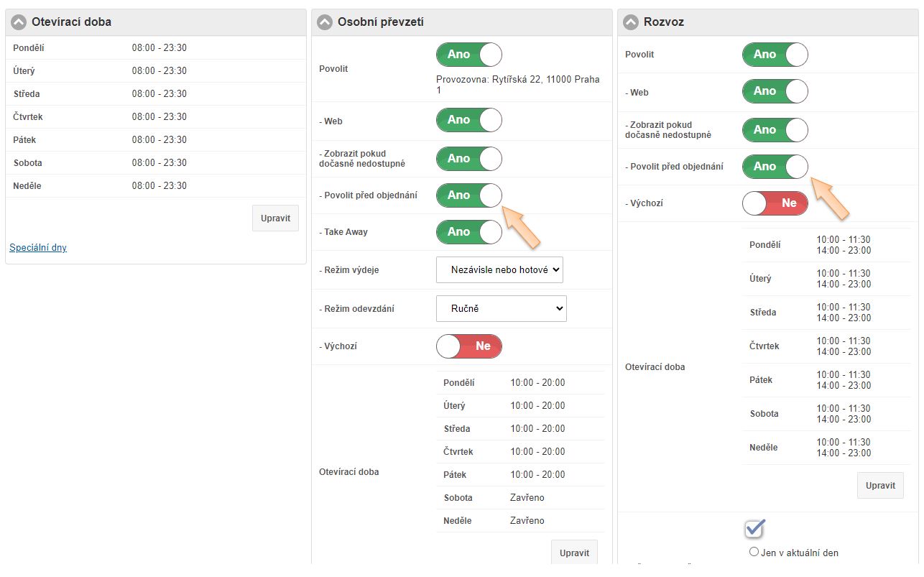Viewport: 924px width, 577px height.
Task: Click Upravit button under Otevírací doba panel
Action: [x=275, y=218]
